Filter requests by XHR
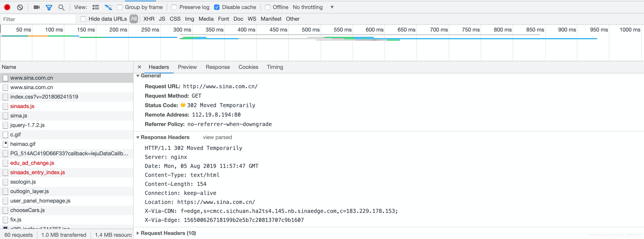 click(149, 19)
